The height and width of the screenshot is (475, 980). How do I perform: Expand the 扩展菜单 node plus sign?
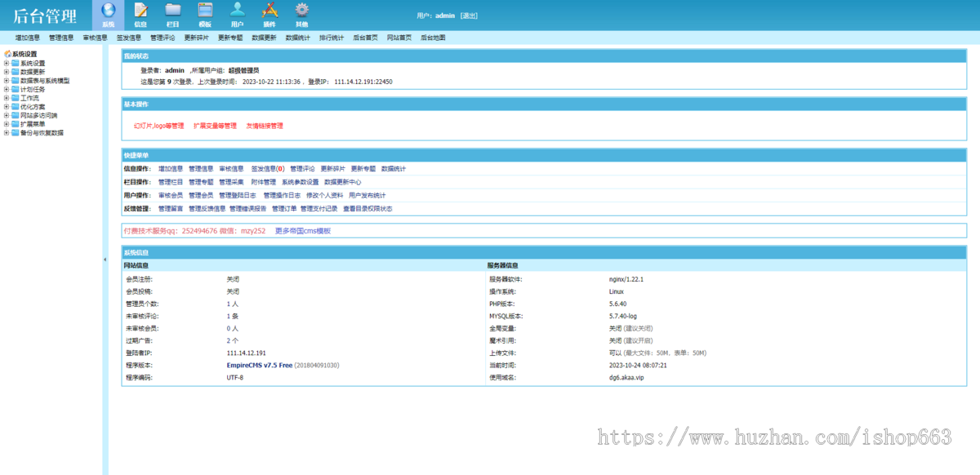pyautogui.click(x=7, y=123)
